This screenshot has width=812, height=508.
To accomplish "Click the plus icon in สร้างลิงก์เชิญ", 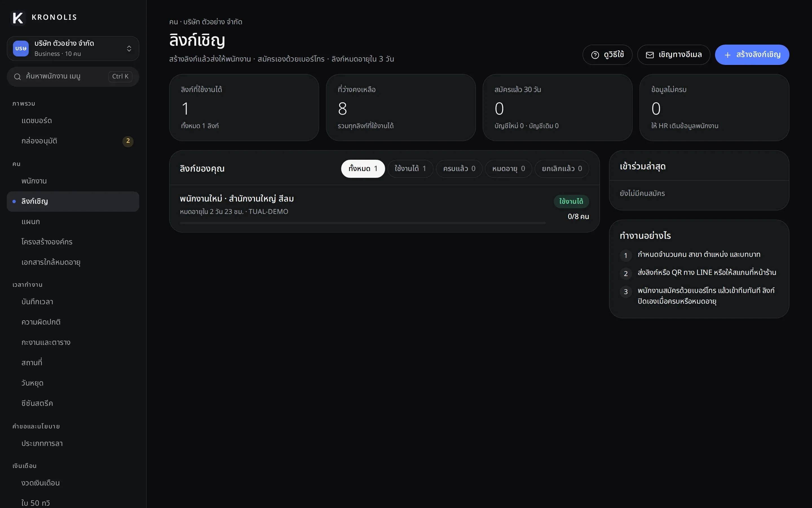I will click(x=727, y=55).
